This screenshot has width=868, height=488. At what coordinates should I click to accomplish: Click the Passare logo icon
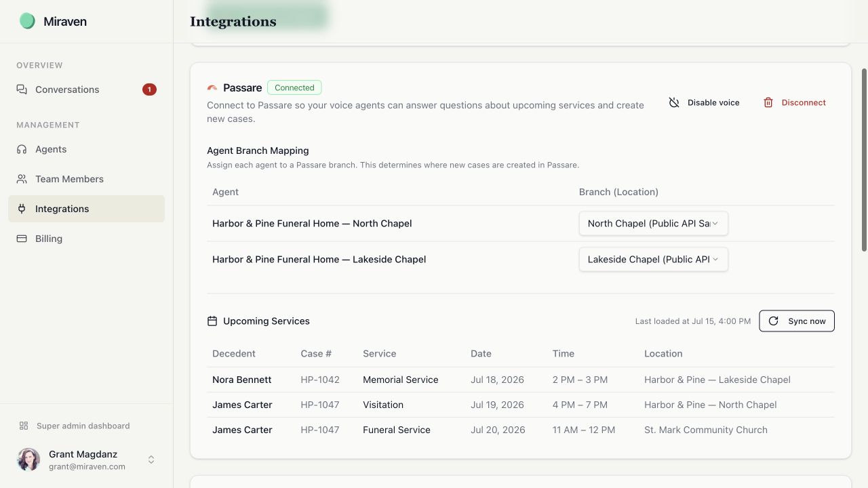(x=212, y=88)
